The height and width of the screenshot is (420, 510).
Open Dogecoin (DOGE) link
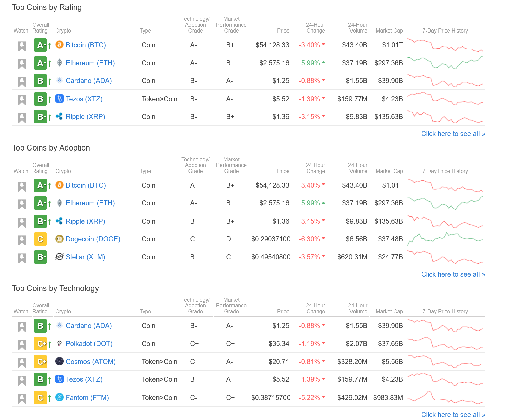(93, 239)
